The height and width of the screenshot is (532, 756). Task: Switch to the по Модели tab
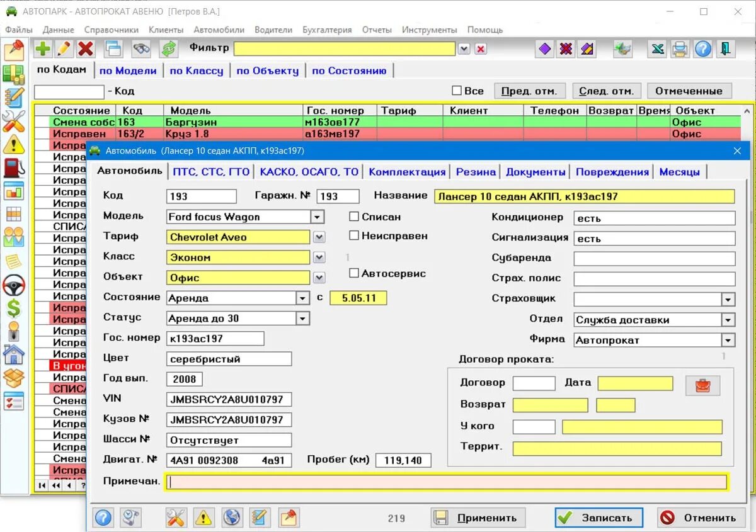pos(128,71)
